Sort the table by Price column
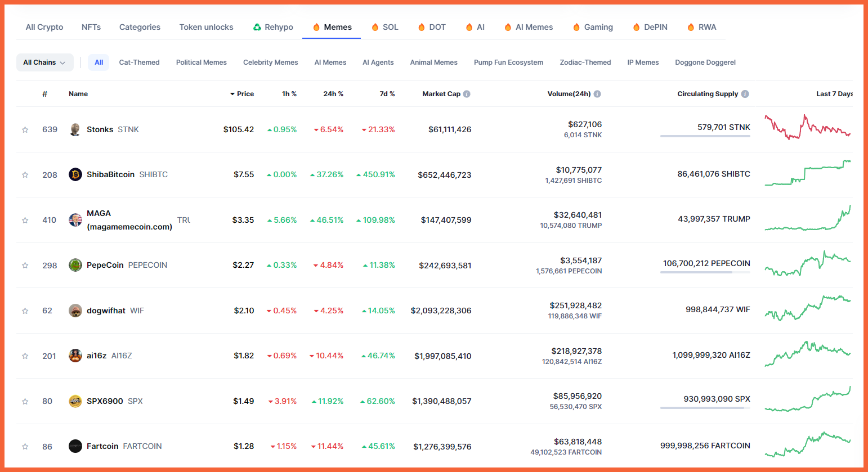The width and height of the screenshot is (868, 472). [x=242, y=94]
